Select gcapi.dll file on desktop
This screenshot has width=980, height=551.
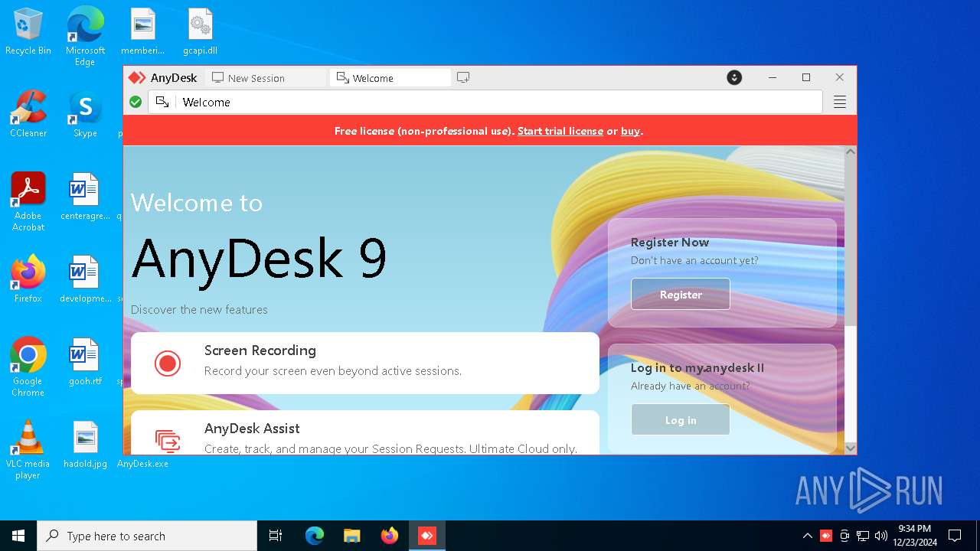click(200, 32)
